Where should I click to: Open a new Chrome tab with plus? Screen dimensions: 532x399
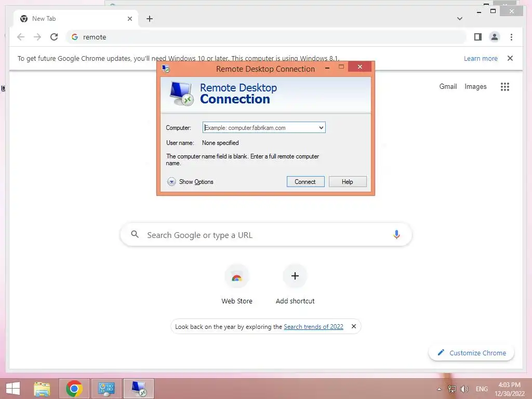pos(150,19)
